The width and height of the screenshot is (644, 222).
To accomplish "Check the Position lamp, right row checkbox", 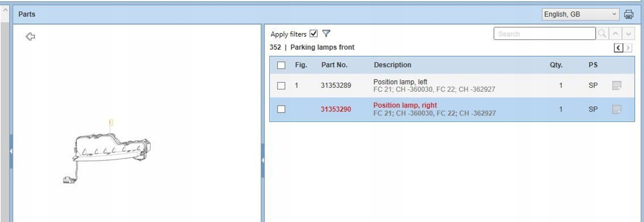I will click(x=281, y=109).
